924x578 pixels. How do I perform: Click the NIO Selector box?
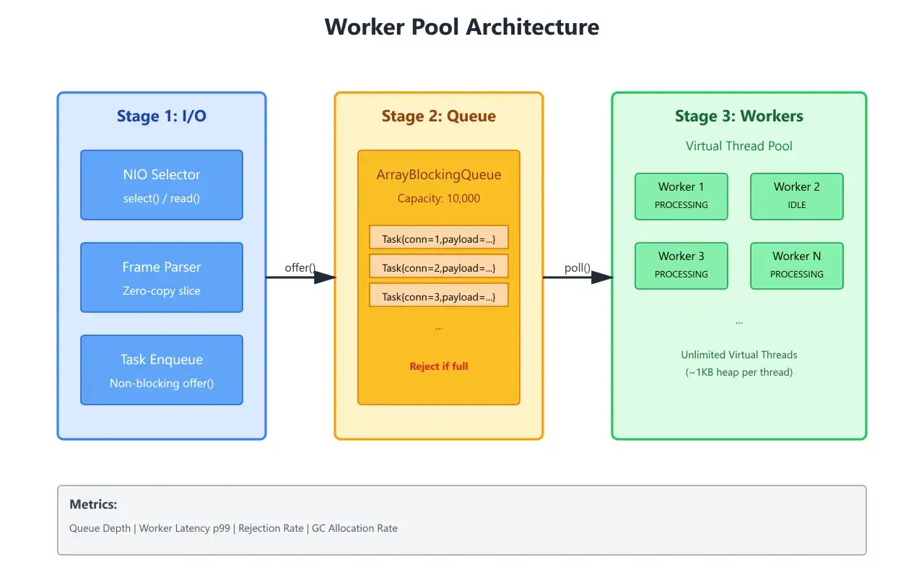(162, 185)
